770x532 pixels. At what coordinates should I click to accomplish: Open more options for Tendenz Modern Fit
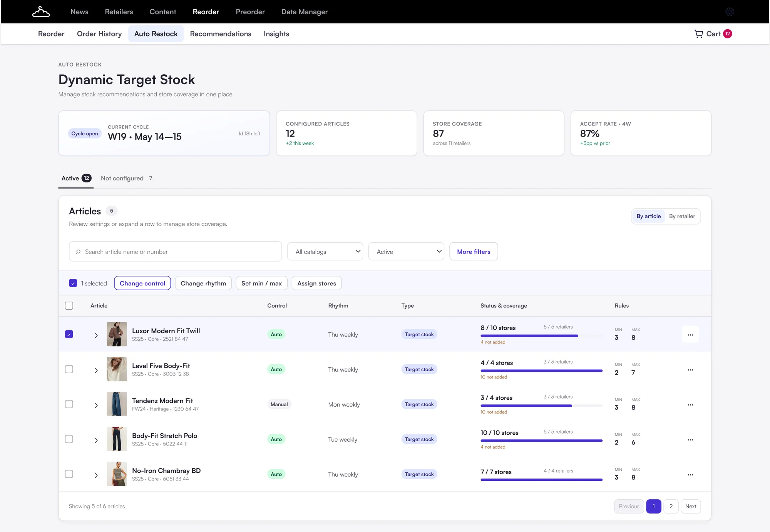690,405
